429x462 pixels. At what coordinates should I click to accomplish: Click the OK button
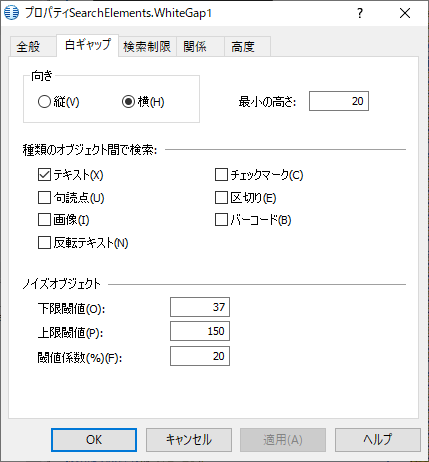94,440
